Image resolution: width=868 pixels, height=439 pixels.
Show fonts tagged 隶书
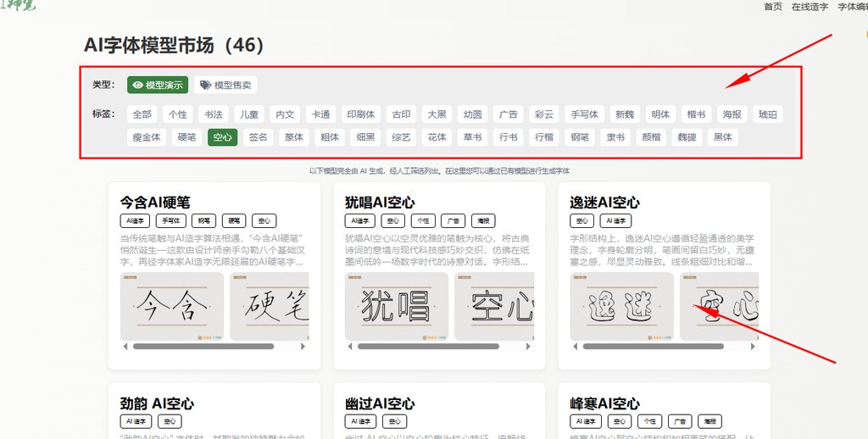coord(615,137)
